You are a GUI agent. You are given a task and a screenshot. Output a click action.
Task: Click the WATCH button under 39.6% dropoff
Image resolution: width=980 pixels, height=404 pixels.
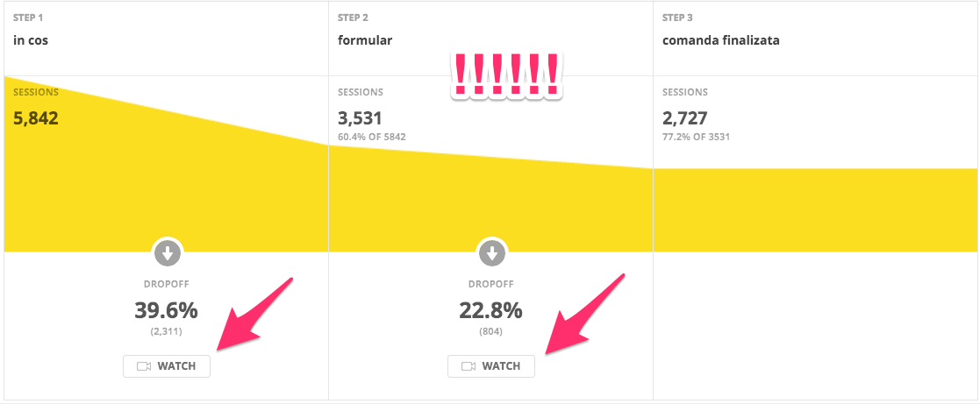[166, 366]
